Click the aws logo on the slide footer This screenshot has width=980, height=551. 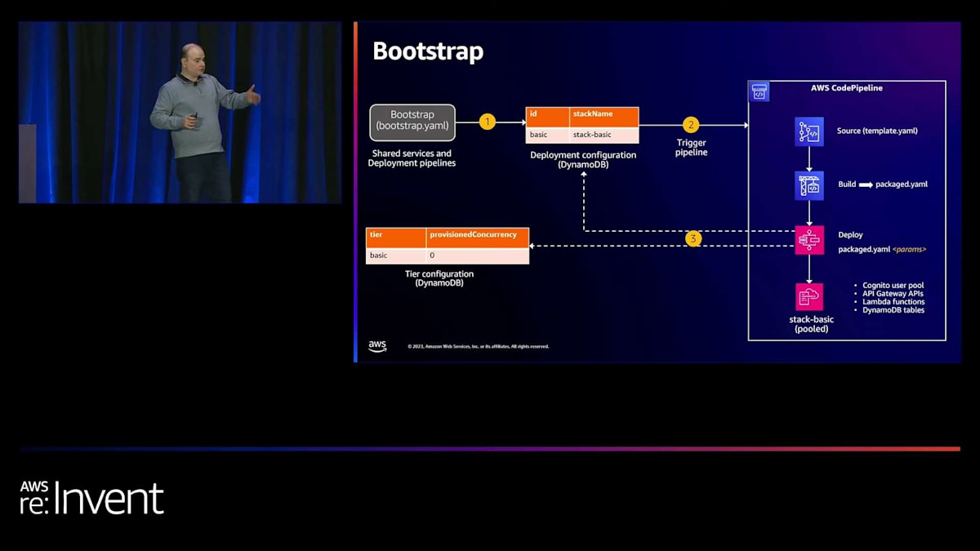[377, 346]
